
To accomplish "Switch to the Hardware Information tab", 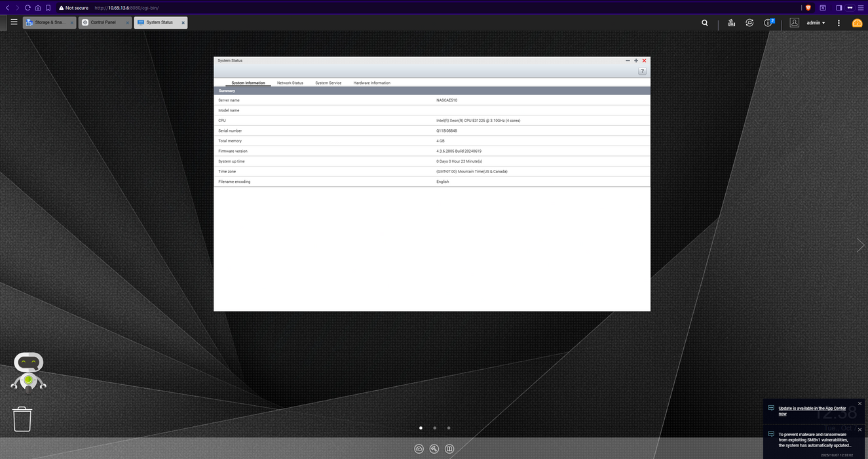I will [x=371, y=83].
